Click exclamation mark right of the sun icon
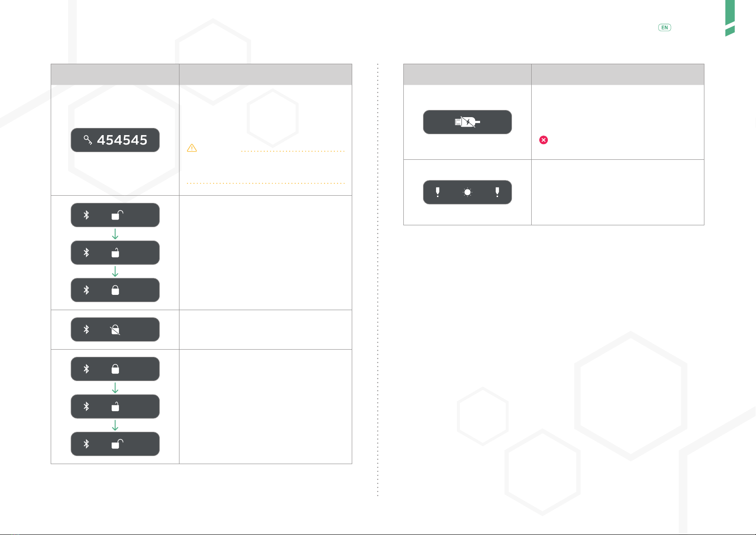Image resolution: width=756 pixels, height=535 pixels. pos(497,192)
